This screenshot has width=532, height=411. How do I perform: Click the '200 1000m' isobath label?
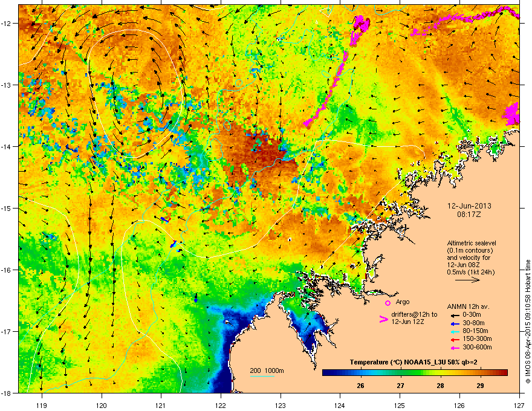tap(267, 371)
